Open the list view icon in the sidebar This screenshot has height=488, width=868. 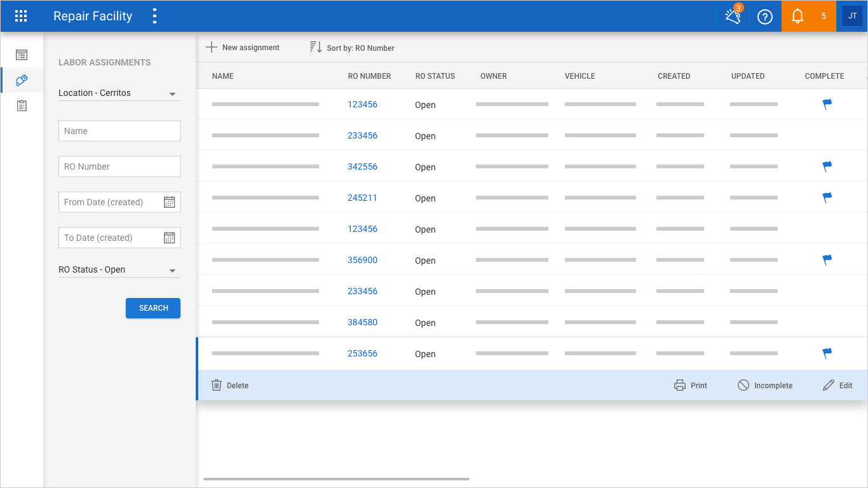coord(22,55)
